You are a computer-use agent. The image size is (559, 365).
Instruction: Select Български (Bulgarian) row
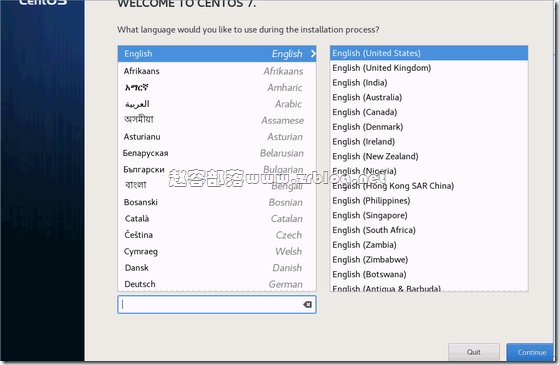click(217, 169)
